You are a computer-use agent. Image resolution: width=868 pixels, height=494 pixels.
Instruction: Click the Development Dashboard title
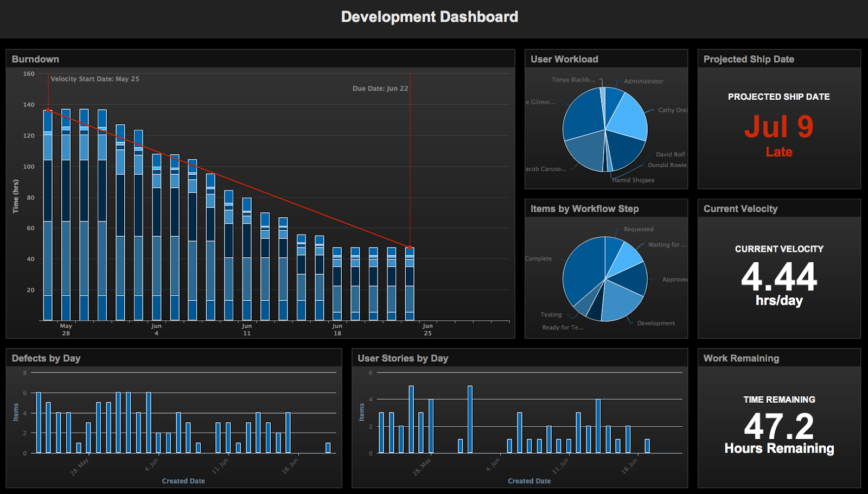429,17
